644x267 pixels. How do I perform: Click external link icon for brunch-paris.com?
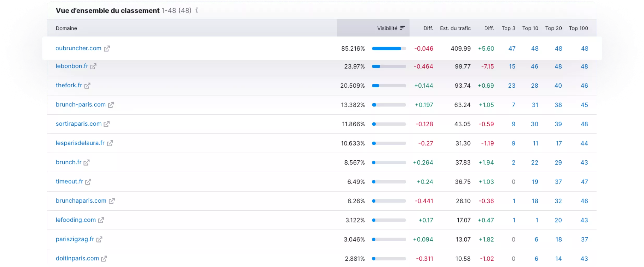coord(111,105)
